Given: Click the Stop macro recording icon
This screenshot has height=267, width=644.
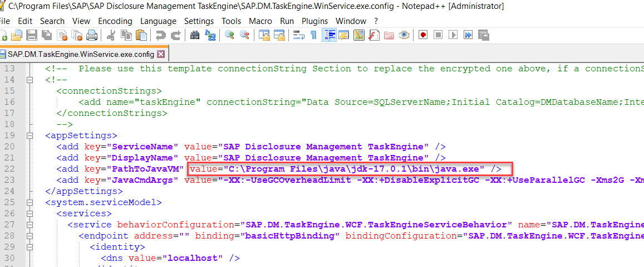Looking at the screenshot, I should click(x=438, y=35).
